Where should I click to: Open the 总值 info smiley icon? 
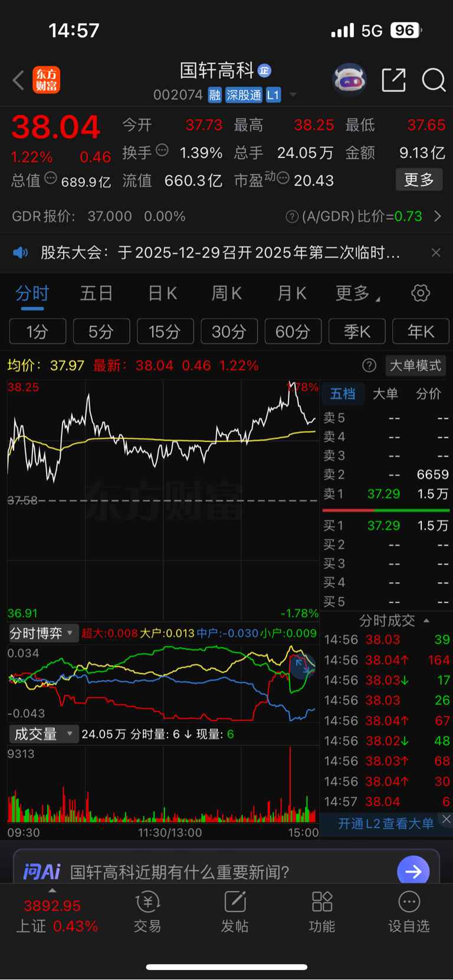tap(51, 177)
